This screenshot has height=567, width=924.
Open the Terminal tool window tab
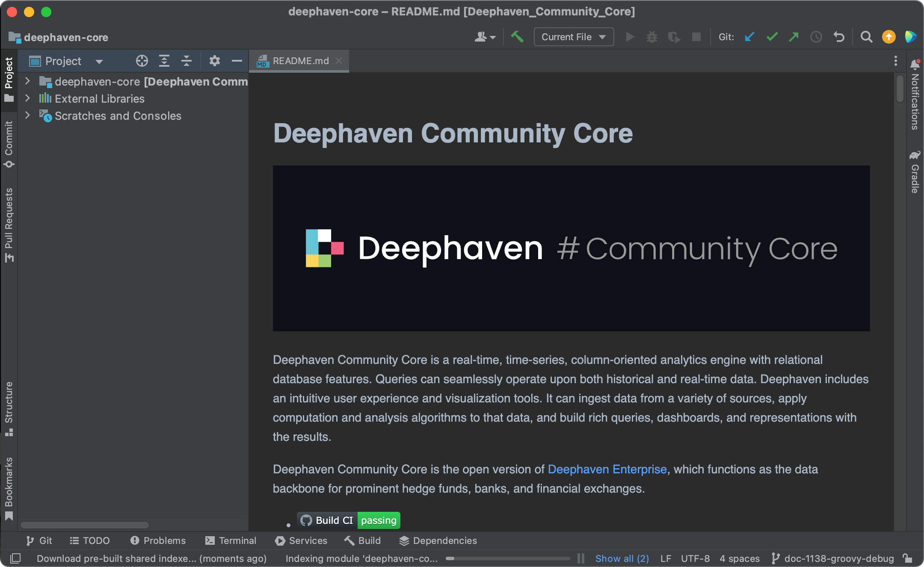[x=231, y=540]
